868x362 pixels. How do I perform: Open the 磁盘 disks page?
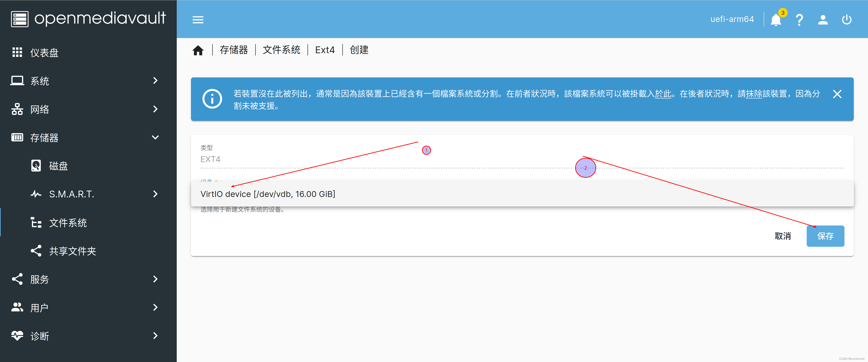coord(58,166)
